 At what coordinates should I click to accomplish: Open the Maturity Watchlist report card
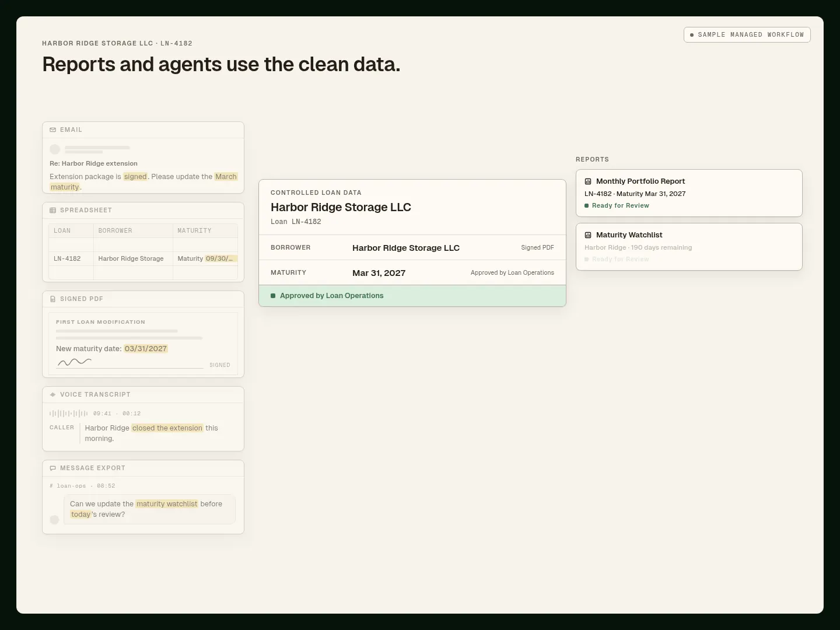coord(689,247)
